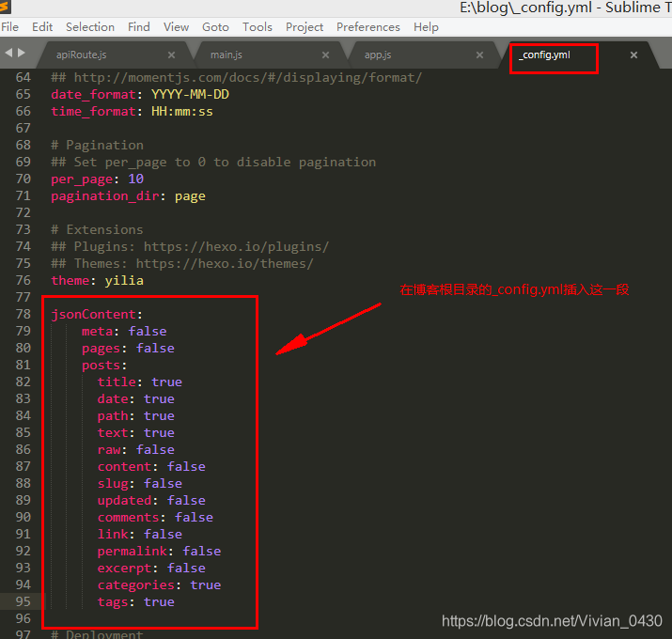Click the YYYY-MM-DD value

pos(190,94)
